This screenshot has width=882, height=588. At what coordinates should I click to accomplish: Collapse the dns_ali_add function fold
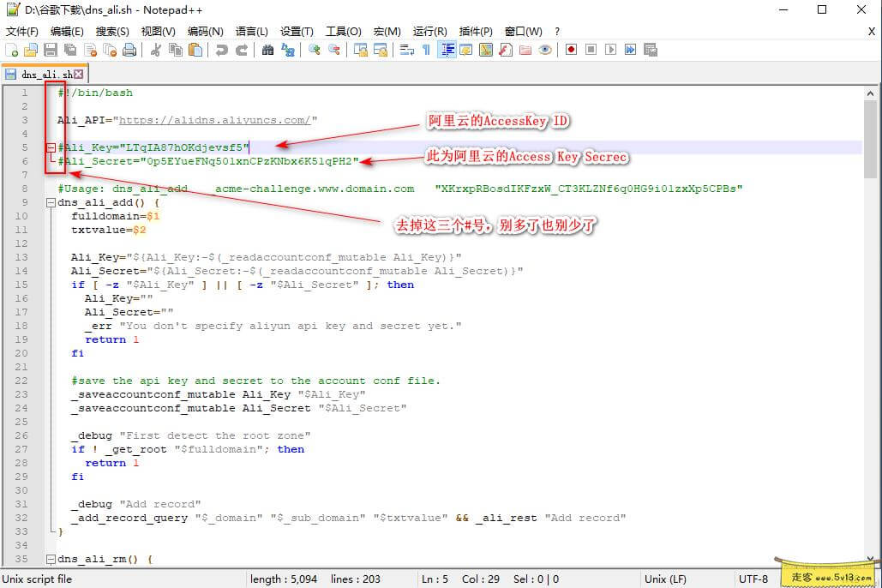point(50,201)
